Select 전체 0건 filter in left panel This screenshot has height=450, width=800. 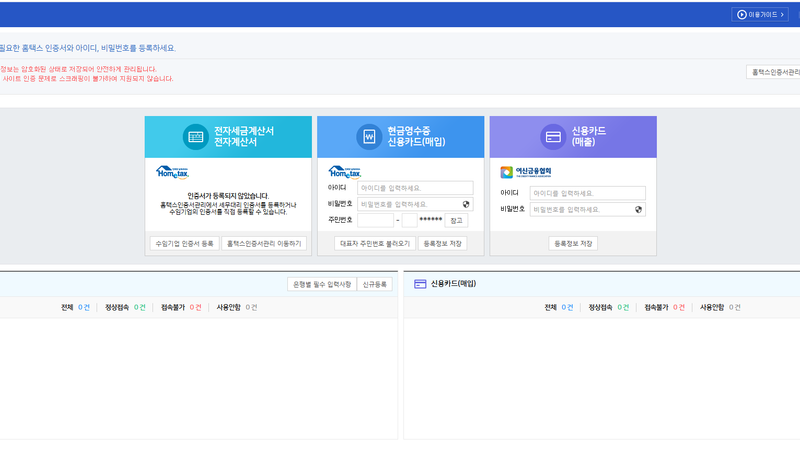coord(75,307)
